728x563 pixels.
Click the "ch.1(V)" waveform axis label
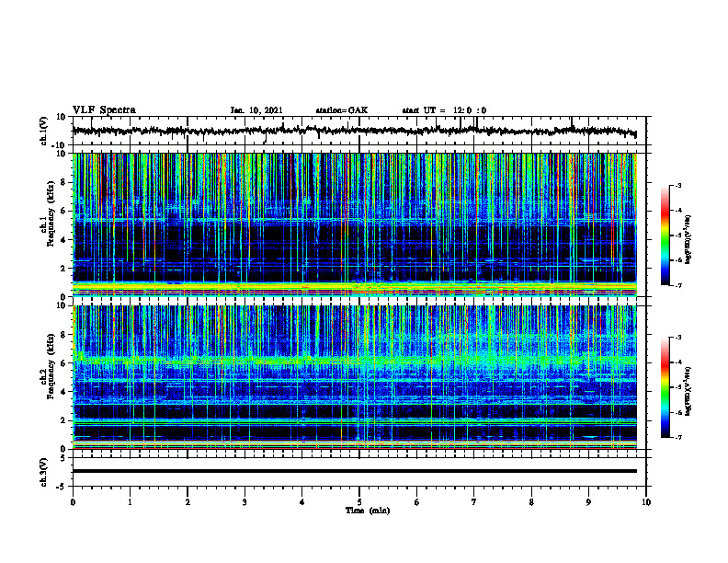tap(44, 131)
